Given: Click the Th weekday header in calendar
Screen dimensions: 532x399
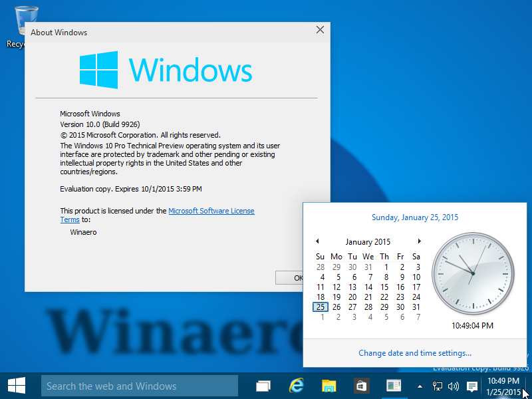Looking at the screenshot, I should coord(384,257).
